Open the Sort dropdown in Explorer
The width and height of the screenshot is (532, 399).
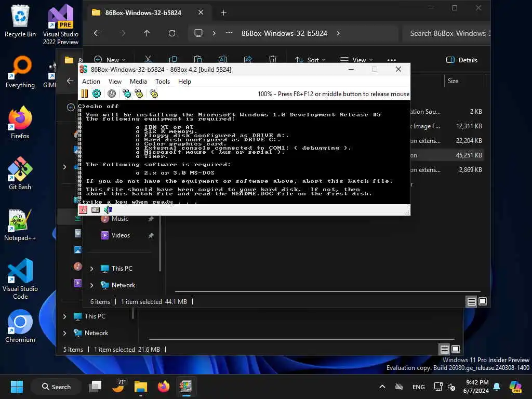click(310, 60)
